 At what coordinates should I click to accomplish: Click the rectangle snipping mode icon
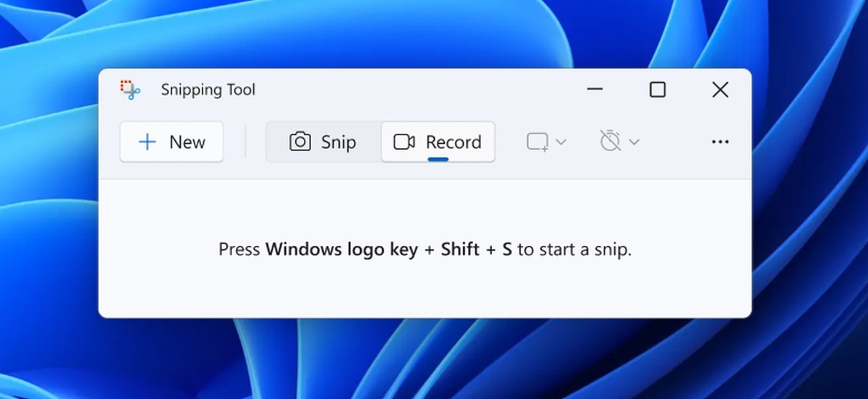pos(537,142)
